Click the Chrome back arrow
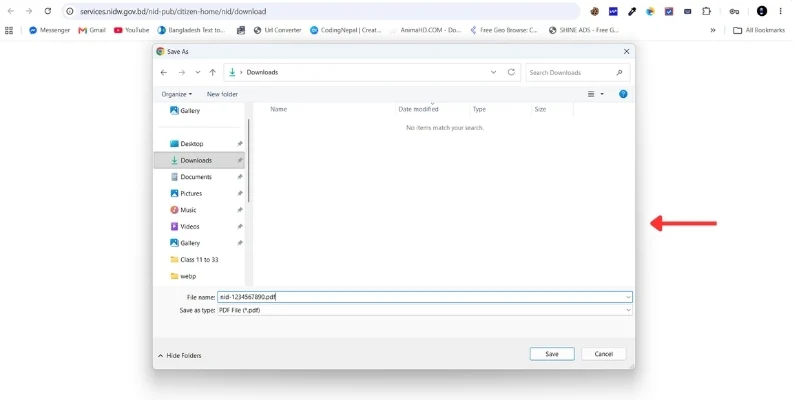Screen dimensions: 800x400 [11, 11]
